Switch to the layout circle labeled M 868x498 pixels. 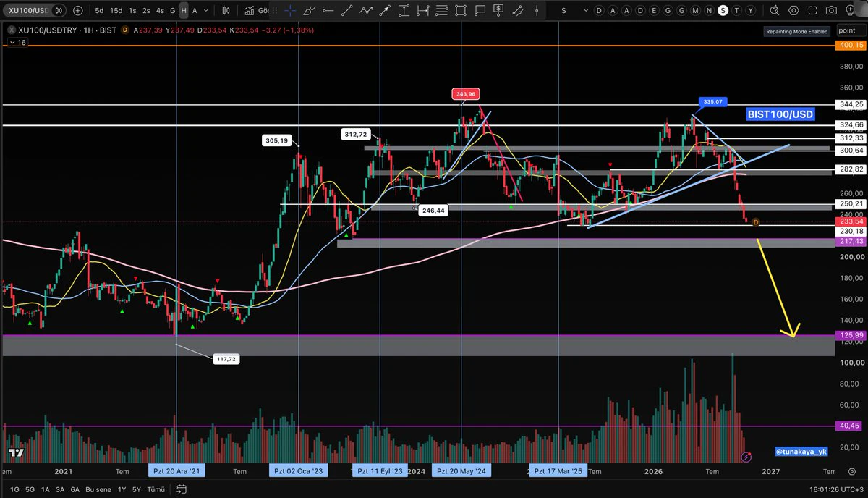694,11
